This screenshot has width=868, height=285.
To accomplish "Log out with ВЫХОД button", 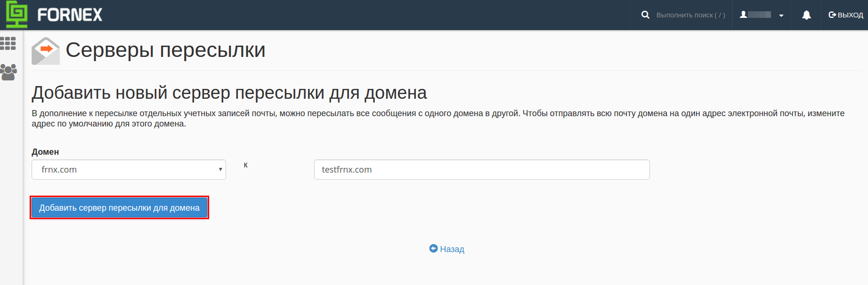I will (846, 15).
